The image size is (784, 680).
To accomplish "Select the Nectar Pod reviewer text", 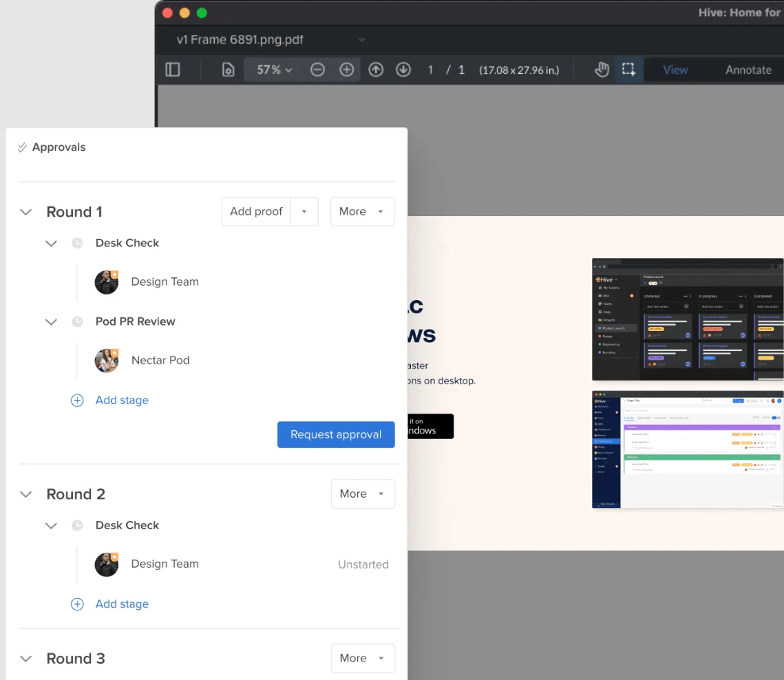I will point(160,361).
